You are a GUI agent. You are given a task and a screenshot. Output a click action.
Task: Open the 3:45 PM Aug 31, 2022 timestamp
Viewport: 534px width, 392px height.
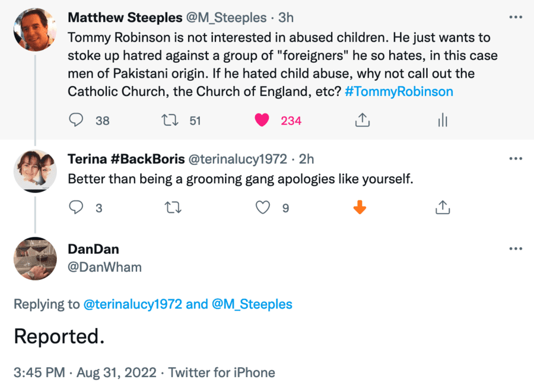pyautogui.click(x=88, y=372)
